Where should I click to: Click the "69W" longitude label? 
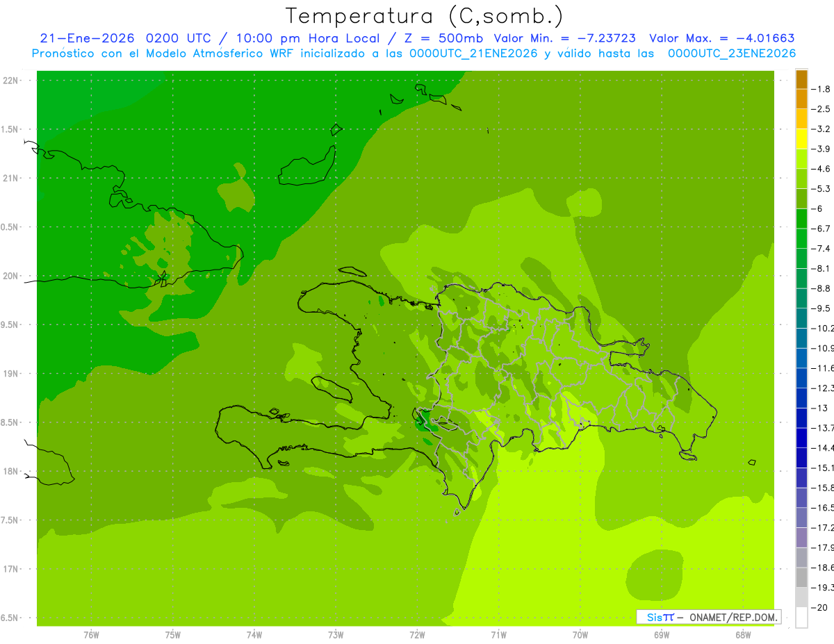pyautogui.click(x=662, y=634)
